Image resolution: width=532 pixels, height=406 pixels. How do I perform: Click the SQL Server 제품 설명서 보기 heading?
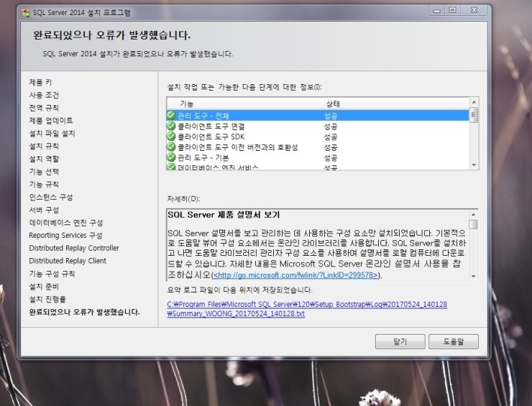click(224, 215)
